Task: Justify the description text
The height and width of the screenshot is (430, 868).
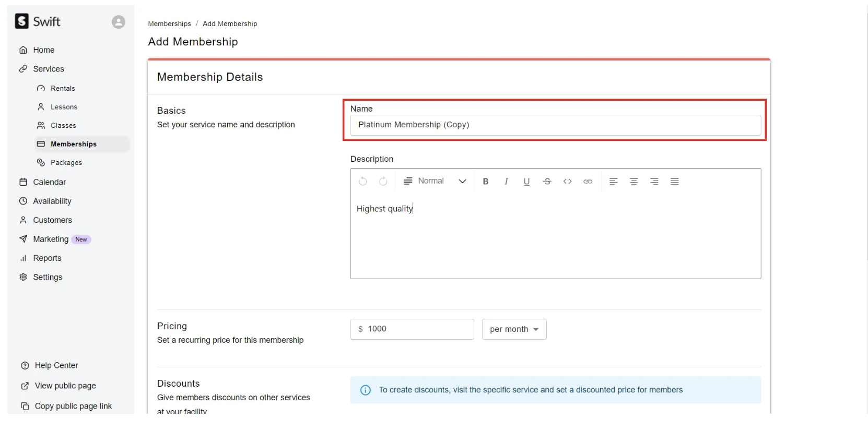Action: [674, 182]
